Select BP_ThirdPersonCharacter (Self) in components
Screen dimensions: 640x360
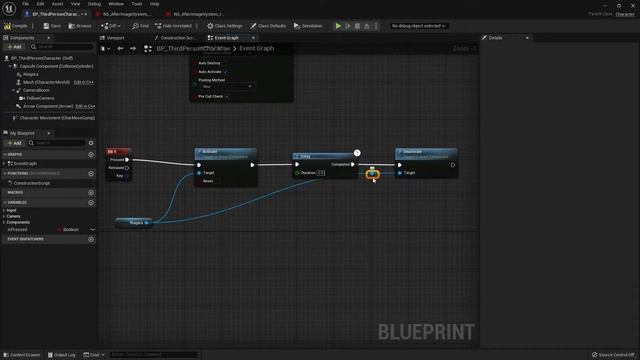42,58
